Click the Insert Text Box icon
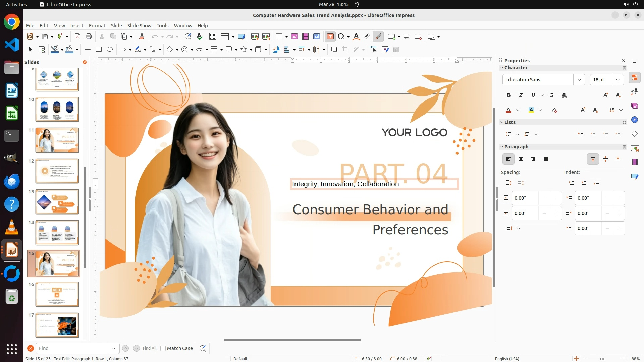Screen dimensions: 644x362 (x=330, y=37)
